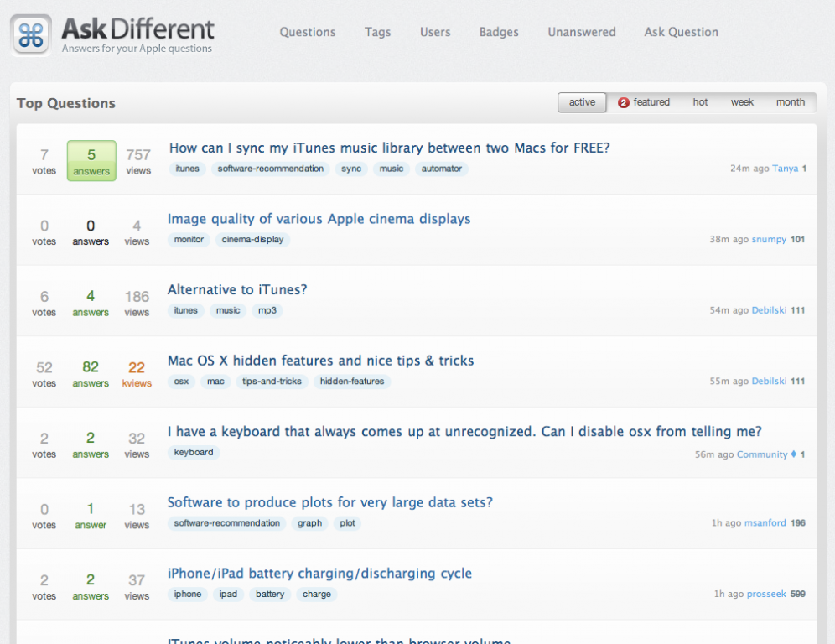Show Unanswered questions
The image size is (835, 644).
click(582, 32)
